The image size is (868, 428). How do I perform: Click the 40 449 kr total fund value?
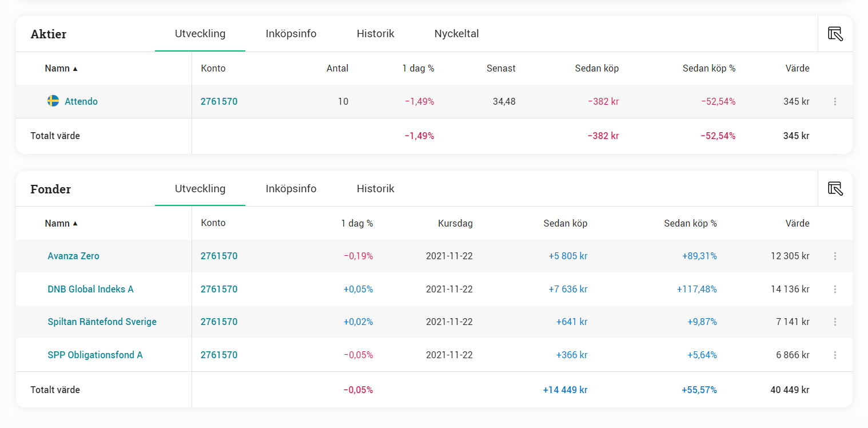coord(790,390)
